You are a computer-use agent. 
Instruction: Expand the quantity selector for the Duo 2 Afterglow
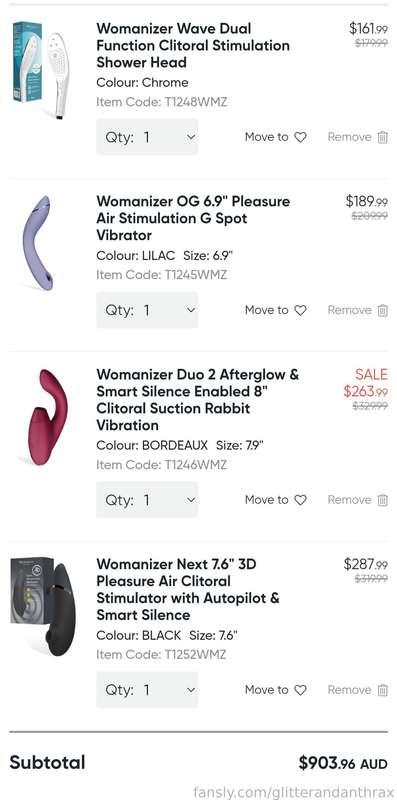[147, 499]
